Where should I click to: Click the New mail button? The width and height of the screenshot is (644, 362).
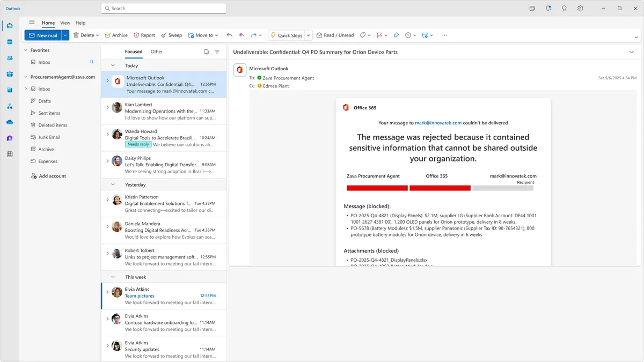(42, 35)
